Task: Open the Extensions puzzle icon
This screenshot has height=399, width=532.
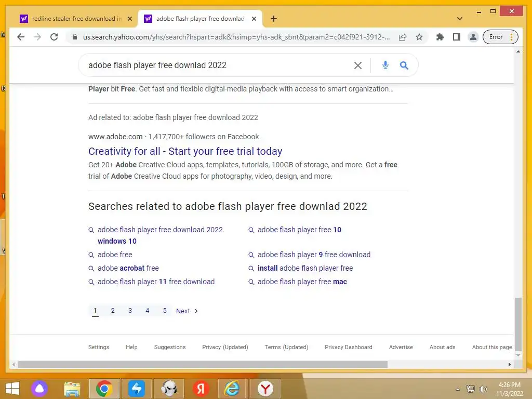Action: [x=440, y=37]
